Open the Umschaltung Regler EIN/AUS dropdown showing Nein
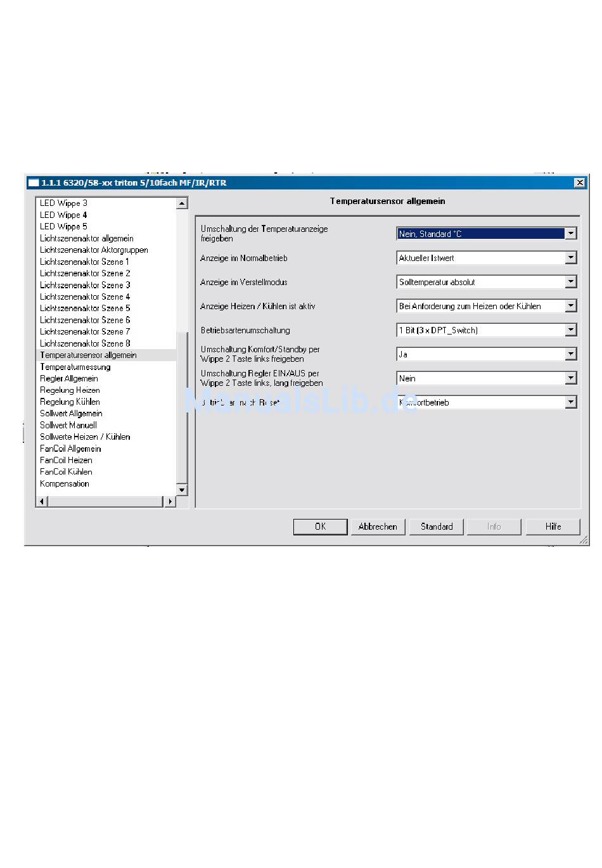 point(487,378)
